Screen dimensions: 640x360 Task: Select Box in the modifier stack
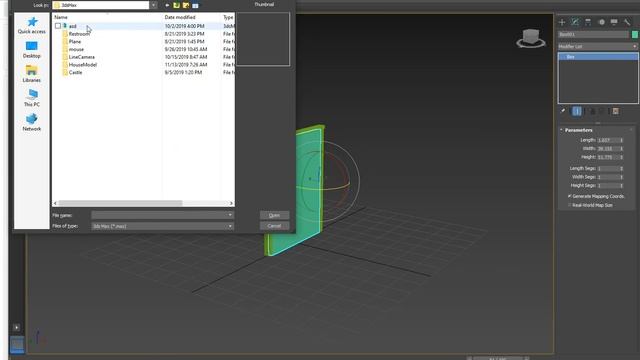click(x=598, y=57)
